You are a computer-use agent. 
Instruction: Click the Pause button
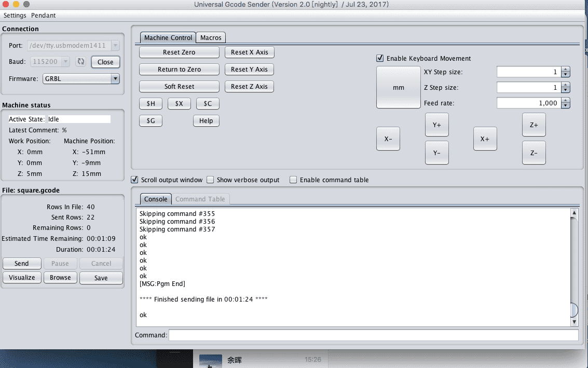tap(60, 263)
